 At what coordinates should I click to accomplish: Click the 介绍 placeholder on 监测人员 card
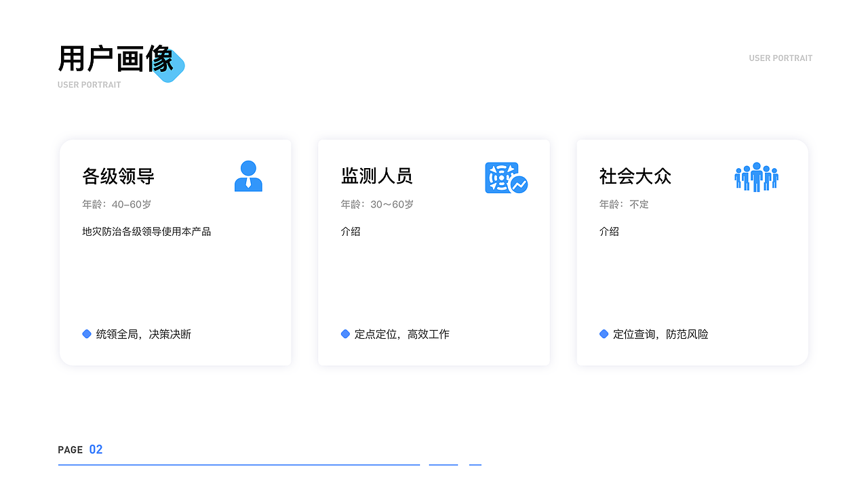click(x=351, y=231)
